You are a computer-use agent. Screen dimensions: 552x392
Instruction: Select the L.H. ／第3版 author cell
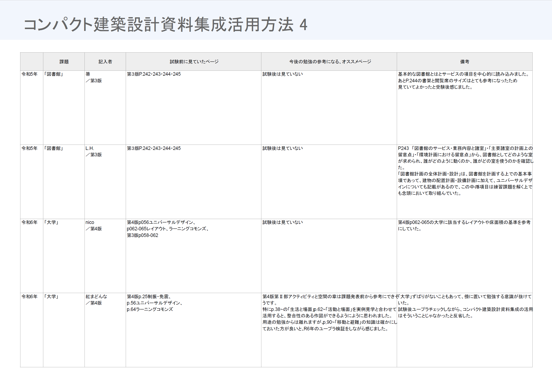tap(94, 151)
